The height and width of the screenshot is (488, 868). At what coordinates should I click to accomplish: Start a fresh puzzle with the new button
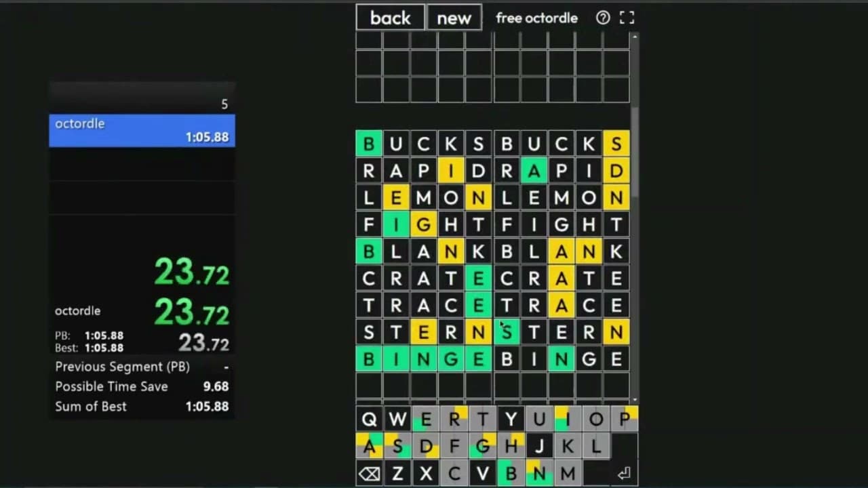(454, 18)
